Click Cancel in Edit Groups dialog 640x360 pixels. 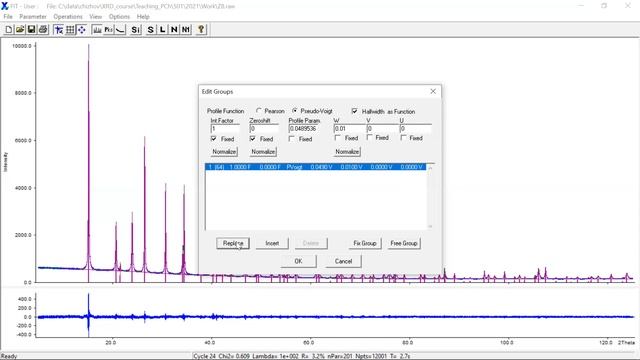coord(343,261)
